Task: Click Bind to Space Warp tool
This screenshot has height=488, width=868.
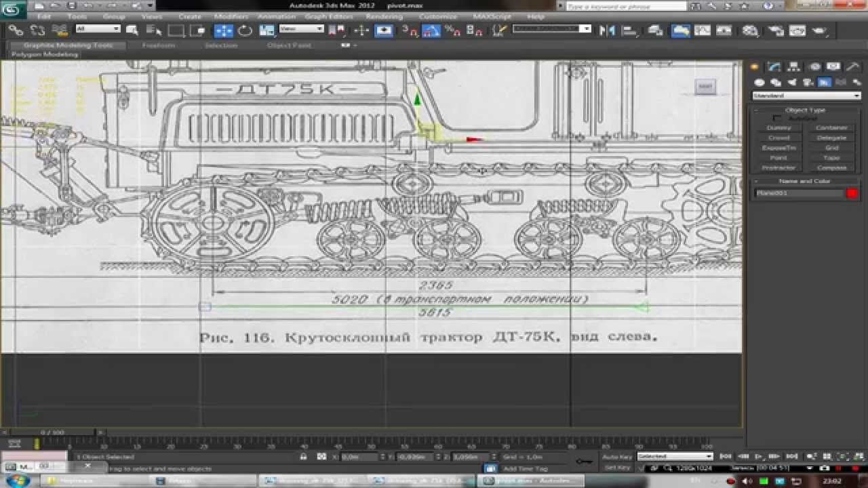Action: 60,30
